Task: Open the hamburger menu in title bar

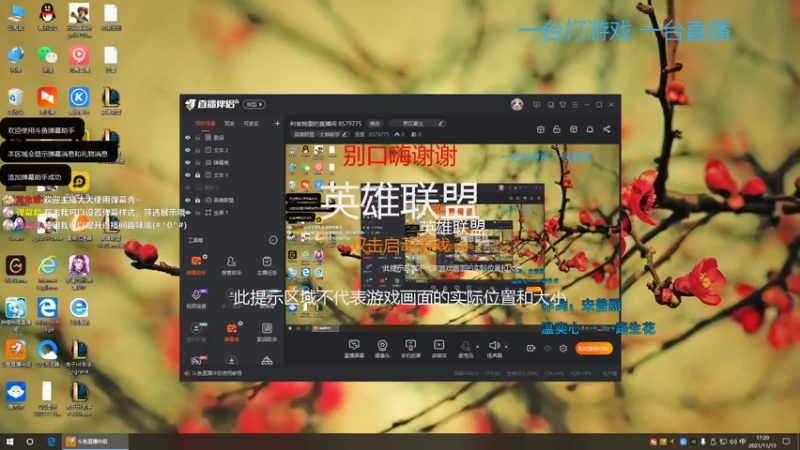Action: click(x=575, y=105)
